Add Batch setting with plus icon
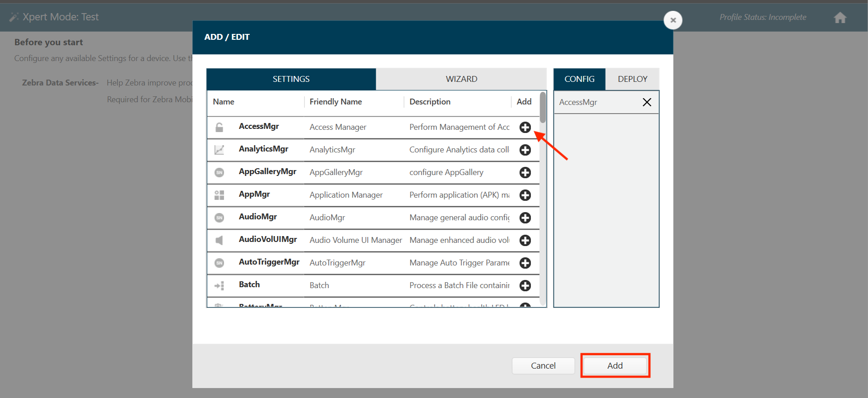868x398 pixels. tap(525, 286)
